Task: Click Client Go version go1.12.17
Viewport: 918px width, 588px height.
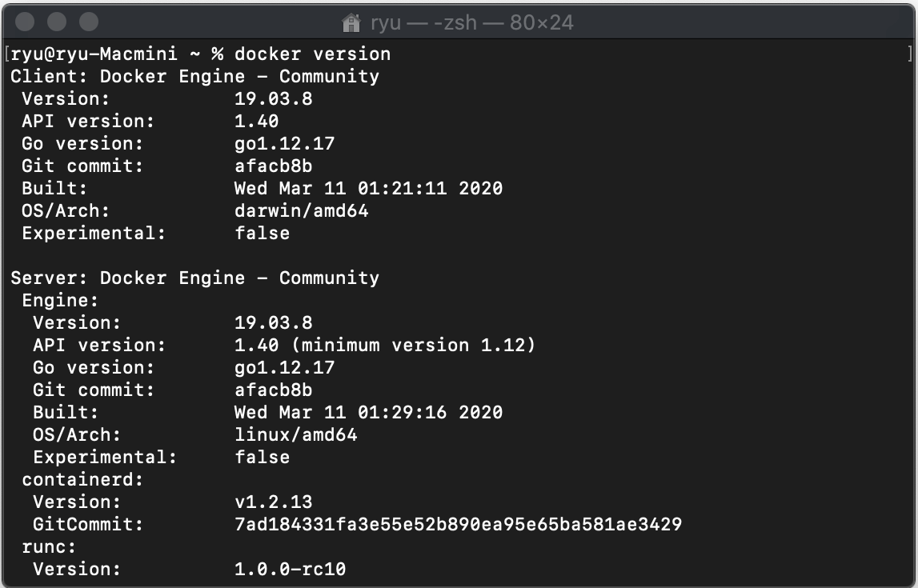Action: click(x=285, y=143)
